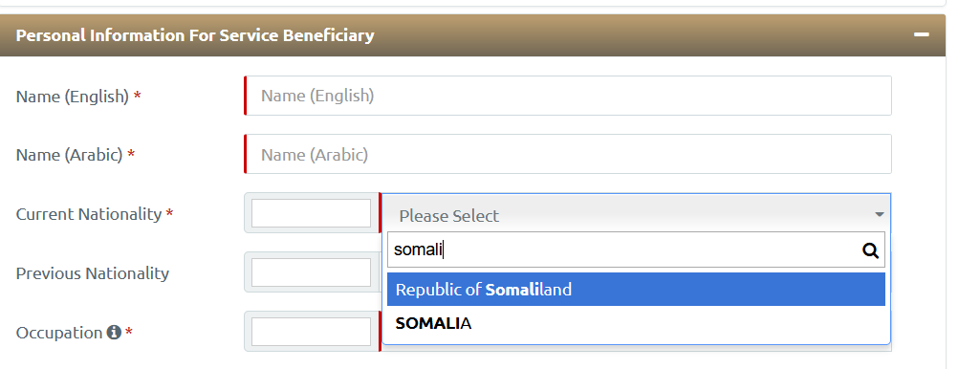Viewport: 980px width, 369px height.
Task: Click the red asterisk beside Current Nationality
Action: click(x=169, y=214)
